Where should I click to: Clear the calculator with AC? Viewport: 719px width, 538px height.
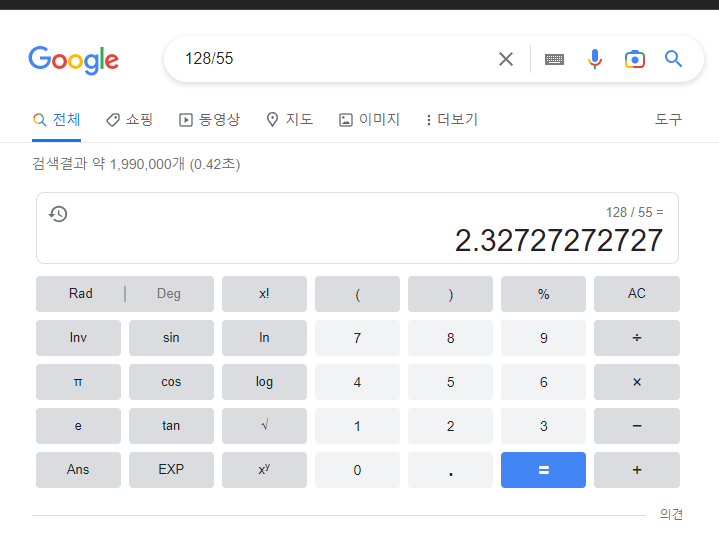point(637,294)
